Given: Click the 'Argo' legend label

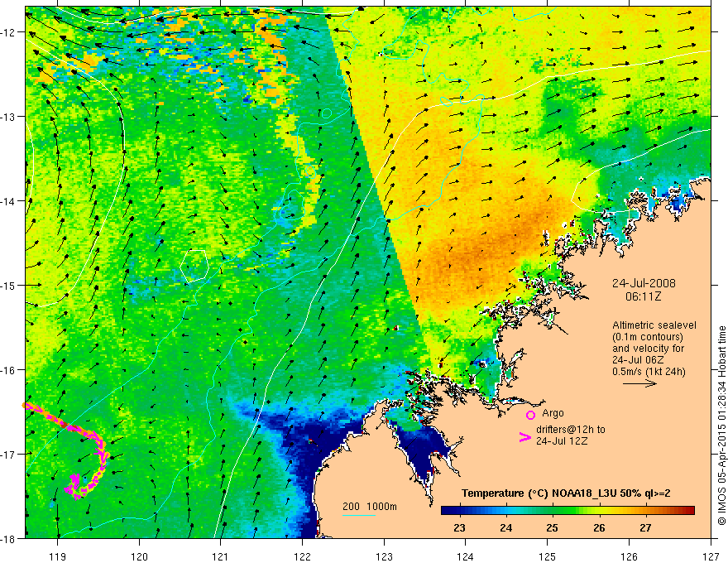Looking at the screenshot, I should (553, 413).
